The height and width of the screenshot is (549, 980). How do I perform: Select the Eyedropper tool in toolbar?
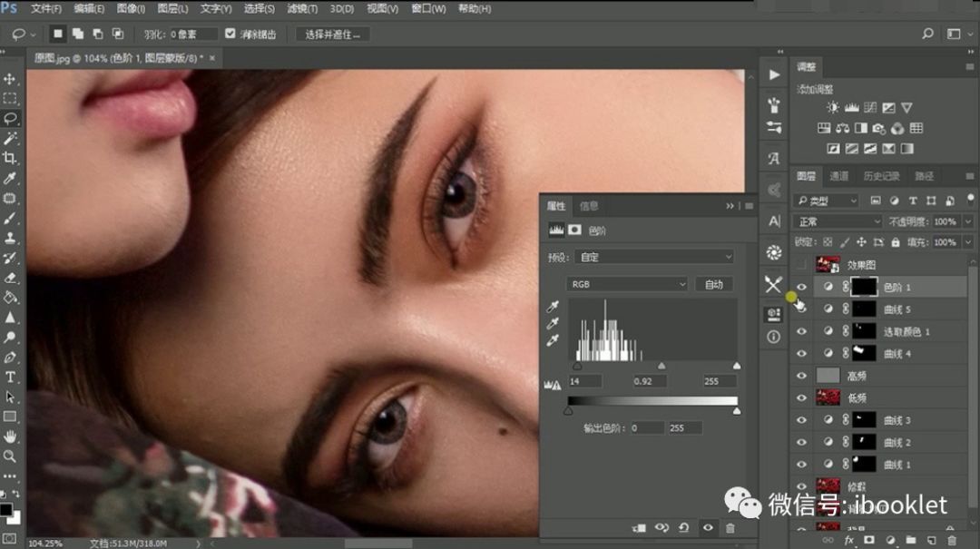pos(11,178)
